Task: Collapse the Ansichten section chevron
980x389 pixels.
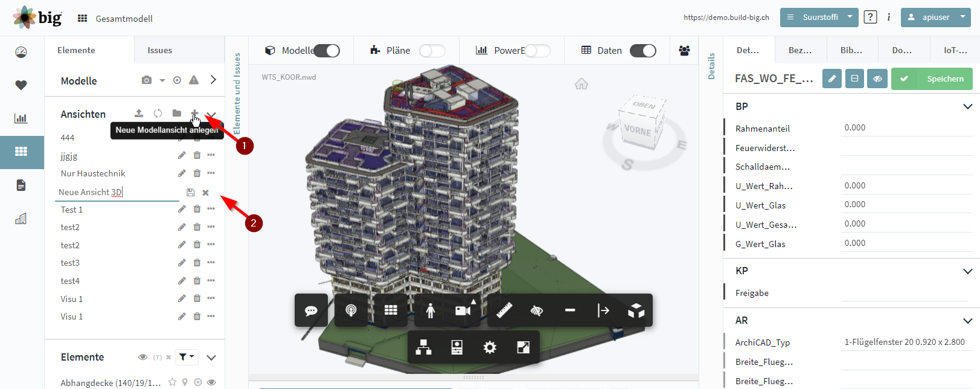Action: tap(211, 114)
